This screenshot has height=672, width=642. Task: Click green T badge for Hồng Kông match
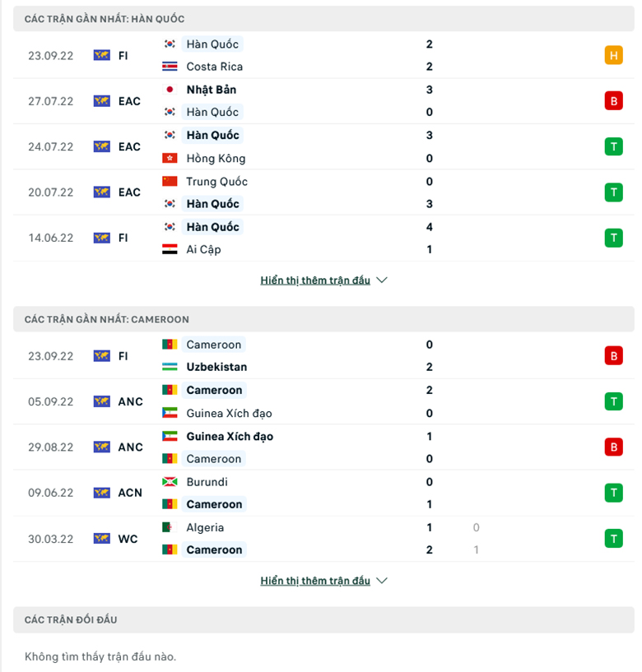(613, 146)
